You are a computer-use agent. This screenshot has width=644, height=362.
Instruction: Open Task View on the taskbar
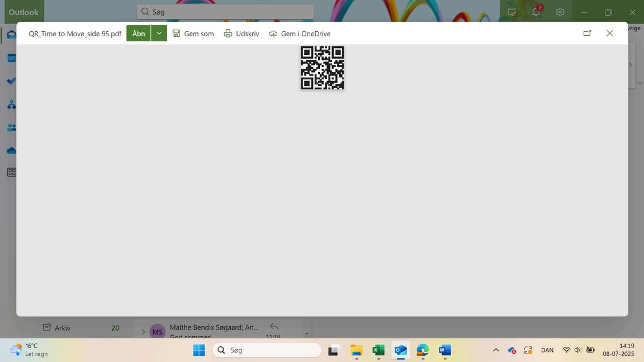point(333,350)
